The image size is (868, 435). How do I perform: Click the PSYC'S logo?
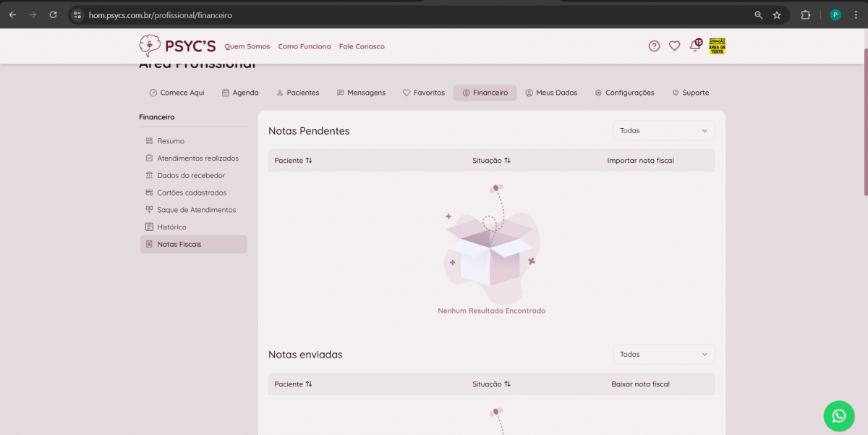click(177, 46)
